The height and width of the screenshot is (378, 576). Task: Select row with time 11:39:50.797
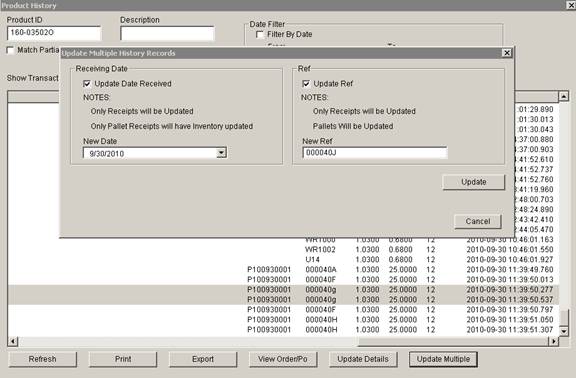(x=283, y=310)
